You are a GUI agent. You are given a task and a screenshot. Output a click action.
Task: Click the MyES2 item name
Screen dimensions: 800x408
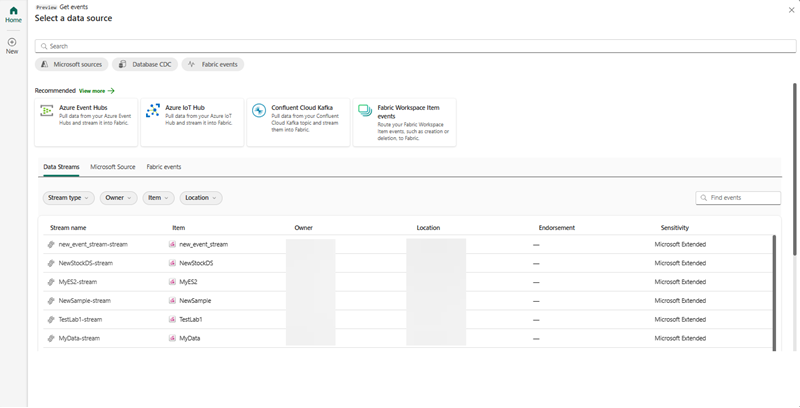(188, 282)
